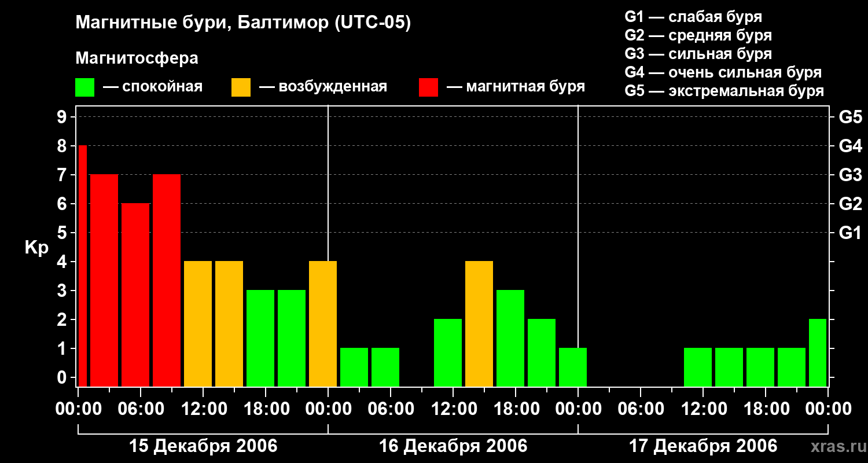This screenshot has width=868, height=463.
Task: Select the chart title 'Магнитные бури, Балтимор (UTC-05)'
Action: pos(243,23)
